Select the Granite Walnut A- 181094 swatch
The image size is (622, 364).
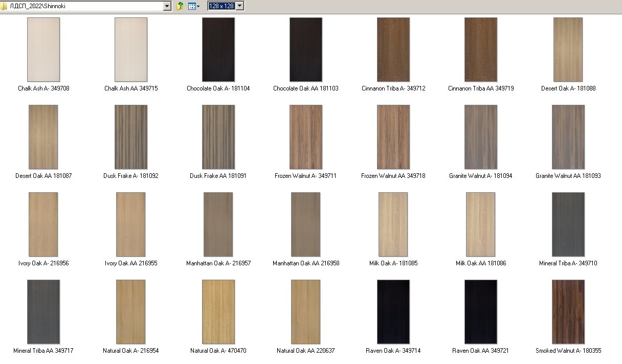point(481,137)
